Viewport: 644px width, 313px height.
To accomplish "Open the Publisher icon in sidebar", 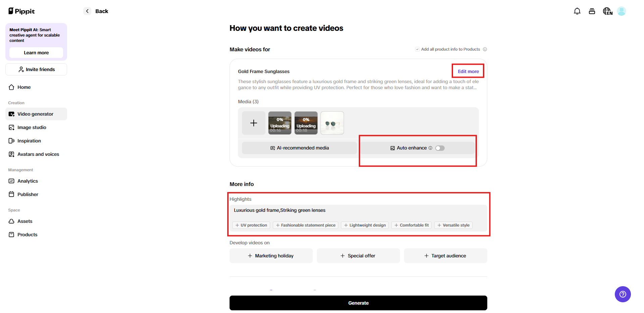I will click(x=12, y=194).
